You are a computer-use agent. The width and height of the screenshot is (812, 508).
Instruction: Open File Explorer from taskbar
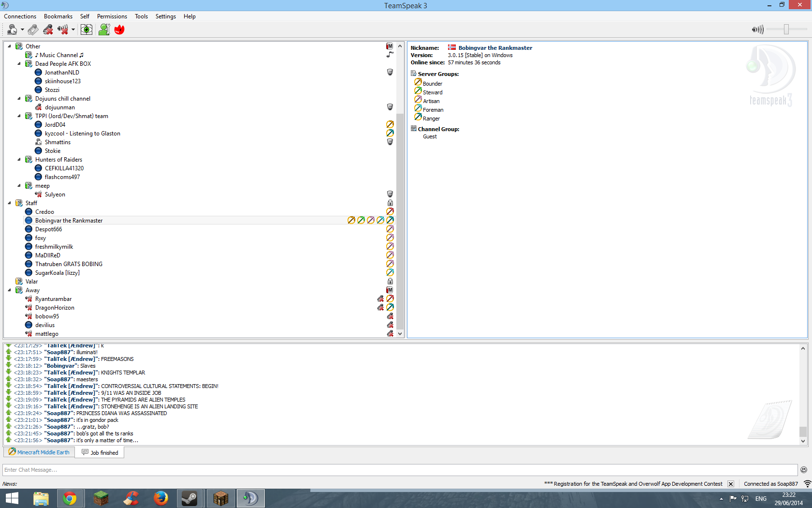point(41,498)
